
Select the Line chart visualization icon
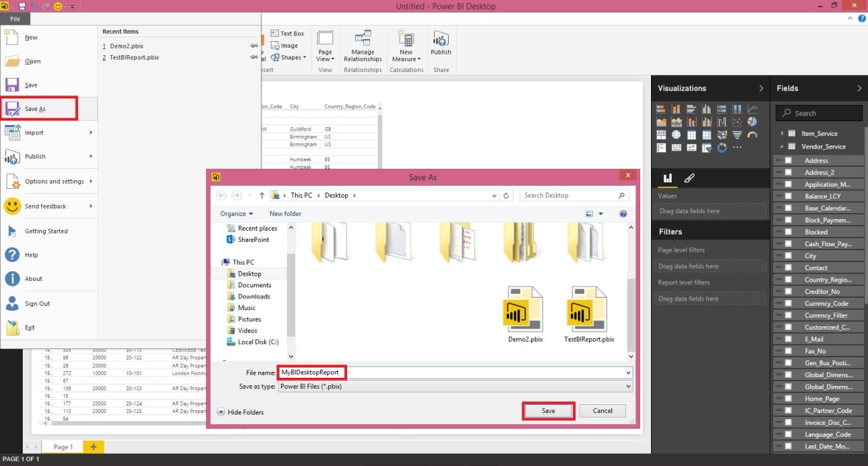[x=753, y=109]
